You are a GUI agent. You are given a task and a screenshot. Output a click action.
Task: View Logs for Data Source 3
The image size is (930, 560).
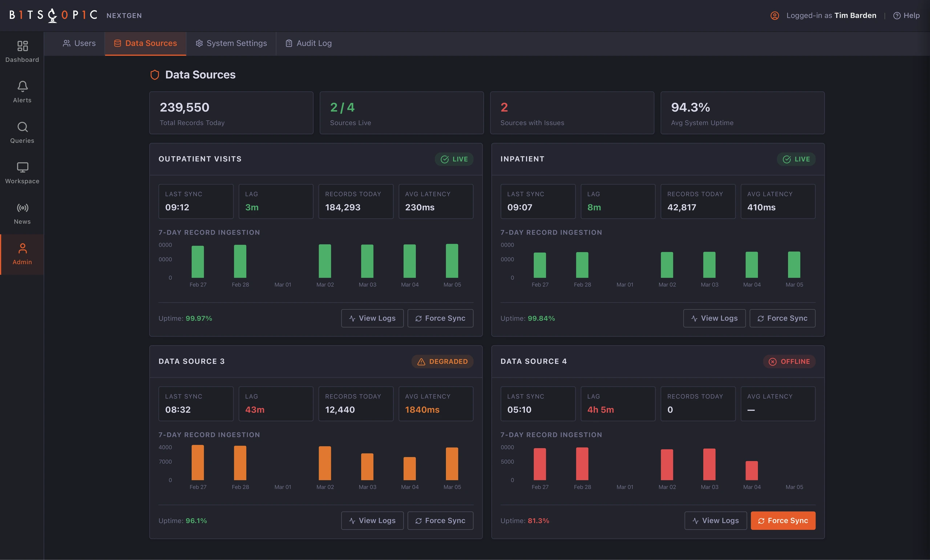coord(372,520)
